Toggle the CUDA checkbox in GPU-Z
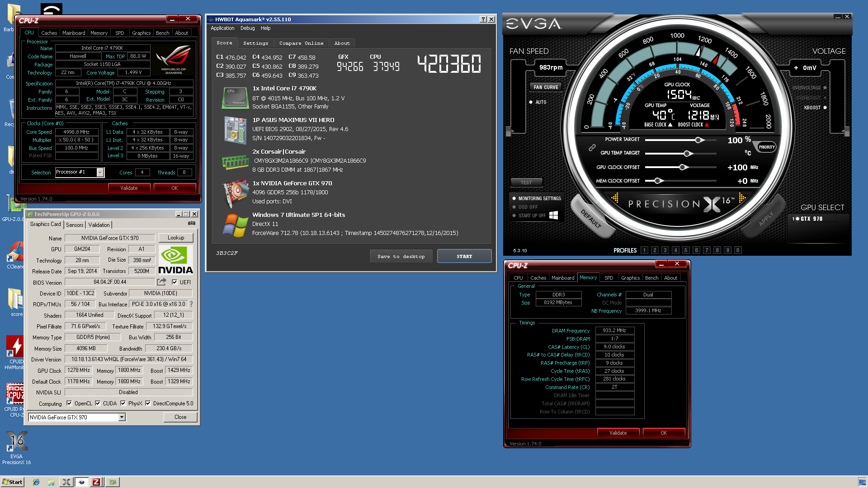Screen dimensions: 868x488 (x=98, y=403)
